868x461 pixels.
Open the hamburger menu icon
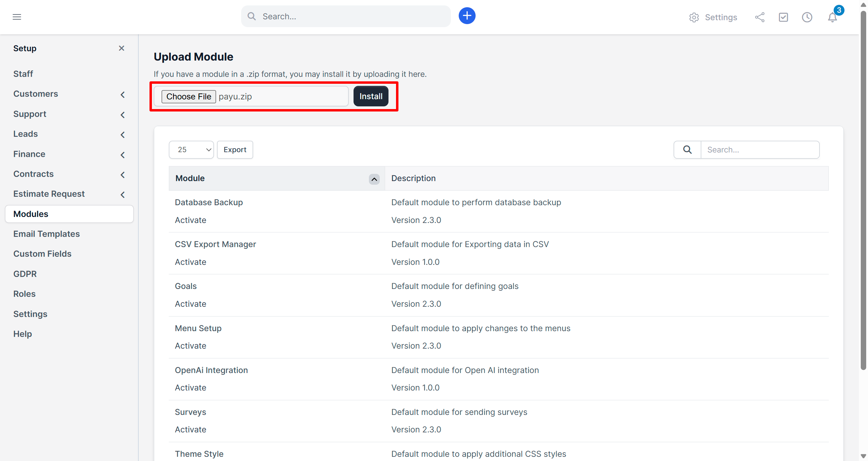coord(17,17)
